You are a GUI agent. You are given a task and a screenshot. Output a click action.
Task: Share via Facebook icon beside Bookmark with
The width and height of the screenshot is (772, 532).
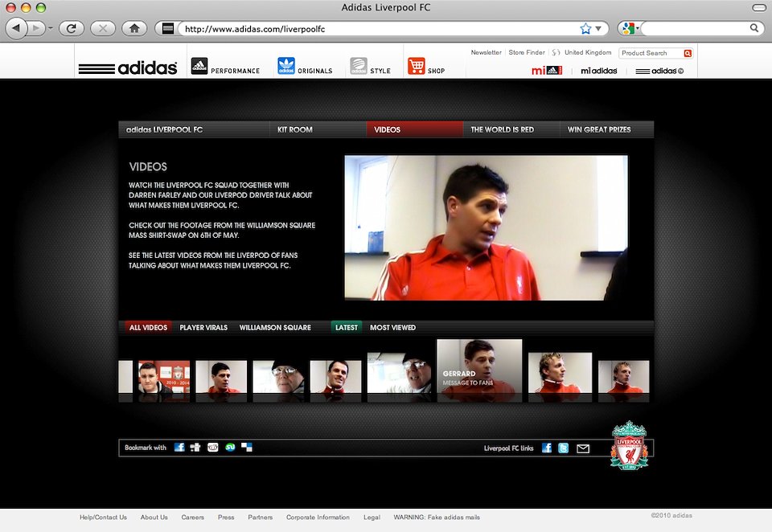(179, 448)
